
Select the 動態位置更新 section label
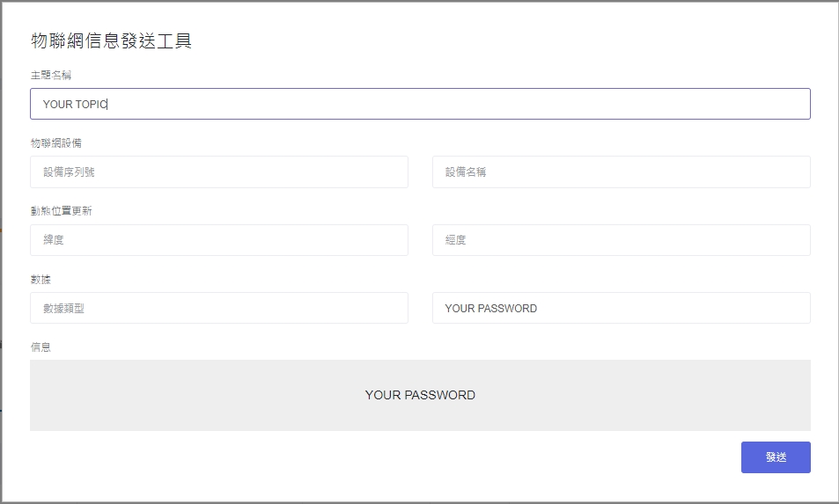pyautogui.click(x=62, y=211)
